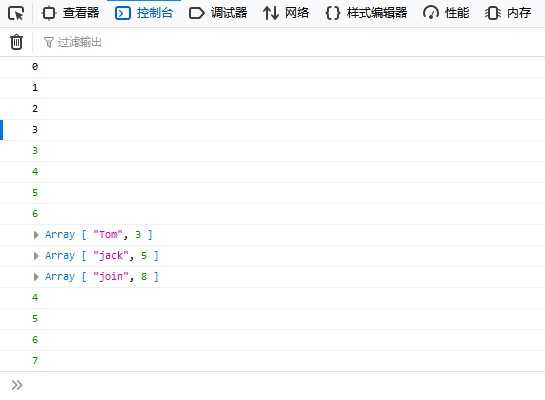The height and width of the screenshot is (400, 545).
Task: Open the 网络 network tab
Action: point(286,13)
